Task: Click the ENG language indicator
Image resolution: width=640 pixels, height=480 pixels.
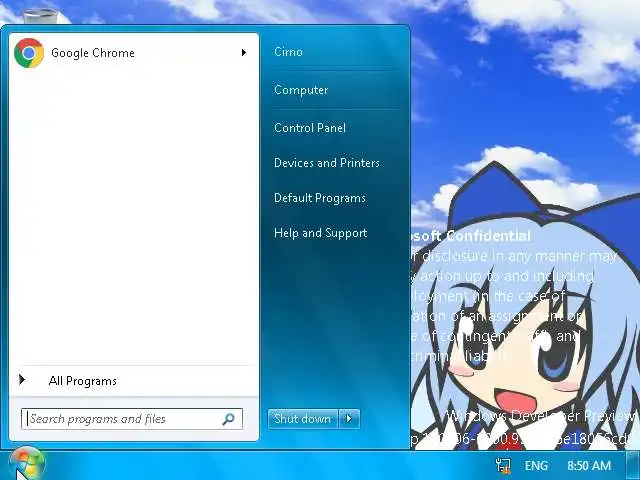Action: (536, 466)
